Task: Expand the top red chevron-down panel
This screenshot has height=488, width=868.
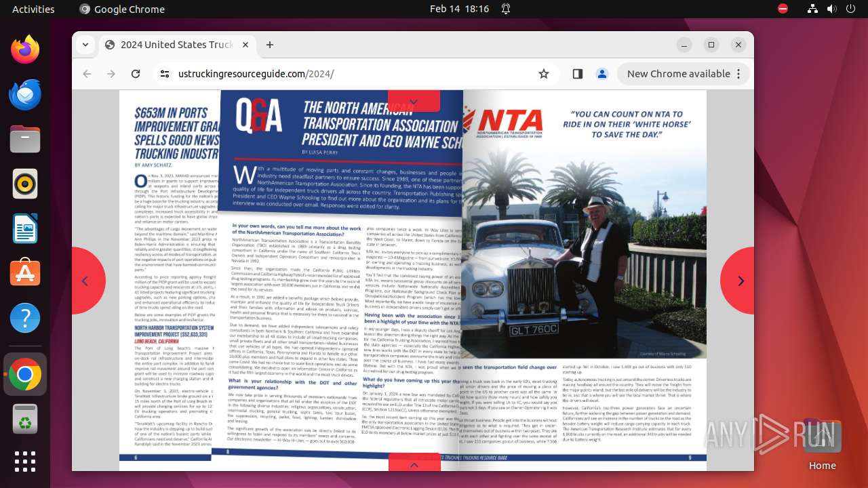Action: 414,101
